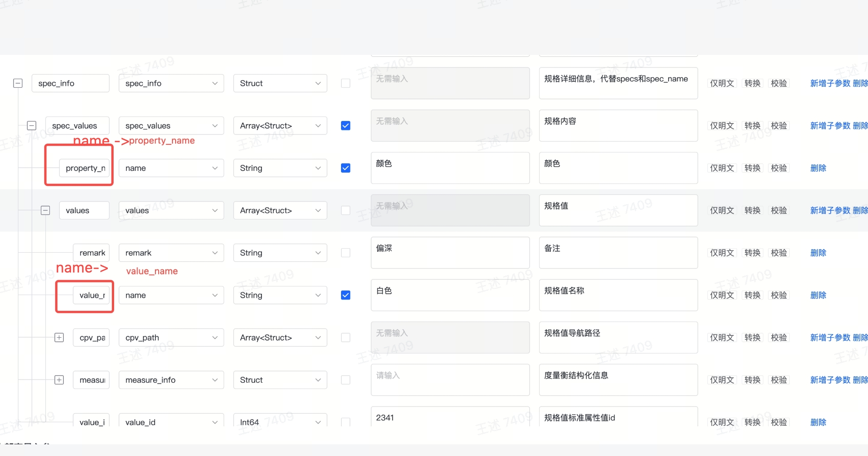Expand the cpv_path tree node
The image size is (868, 456).
tap(59, 338)
